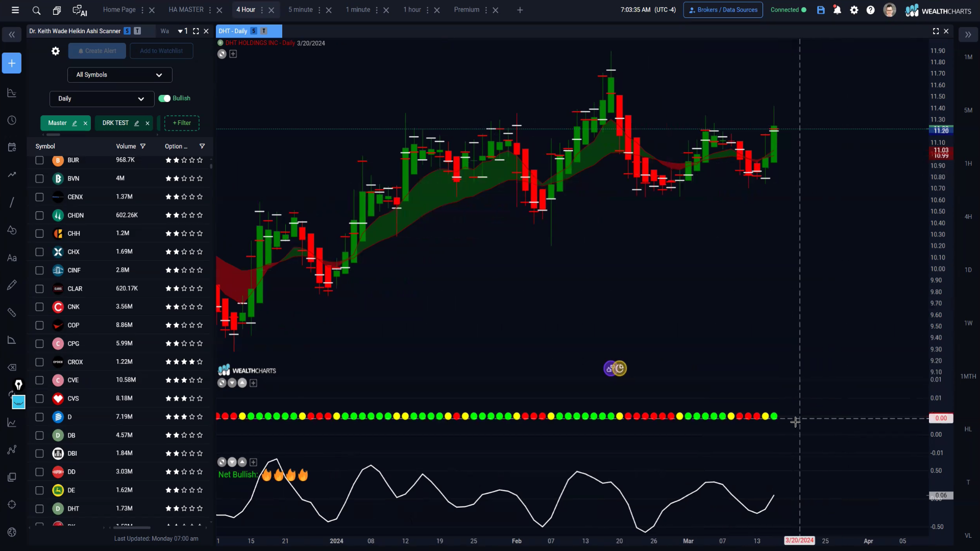Viewport: 980px width, 551px height.
Task: Open 4 Hour tab options menu
Action: click(262, 10)
